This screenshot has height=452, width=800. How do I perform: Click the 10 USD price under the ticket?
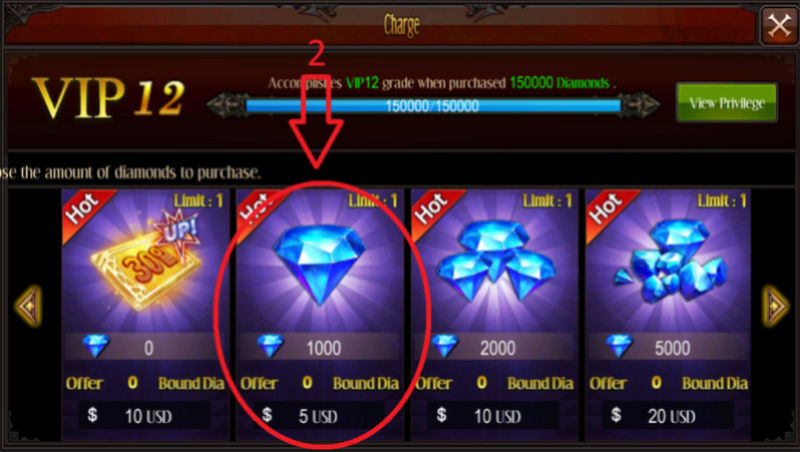click(x=144, y=415)
